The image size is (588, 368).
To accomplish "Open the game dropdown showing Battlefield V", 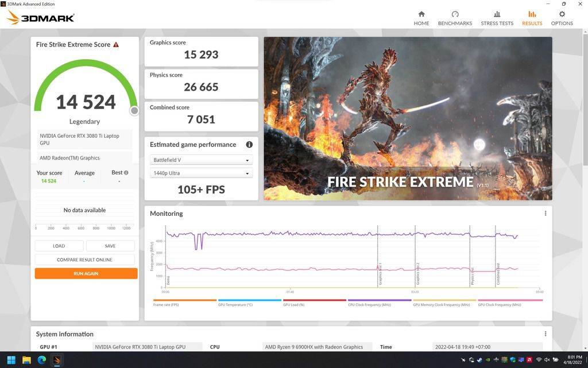I will pos(201,160).
